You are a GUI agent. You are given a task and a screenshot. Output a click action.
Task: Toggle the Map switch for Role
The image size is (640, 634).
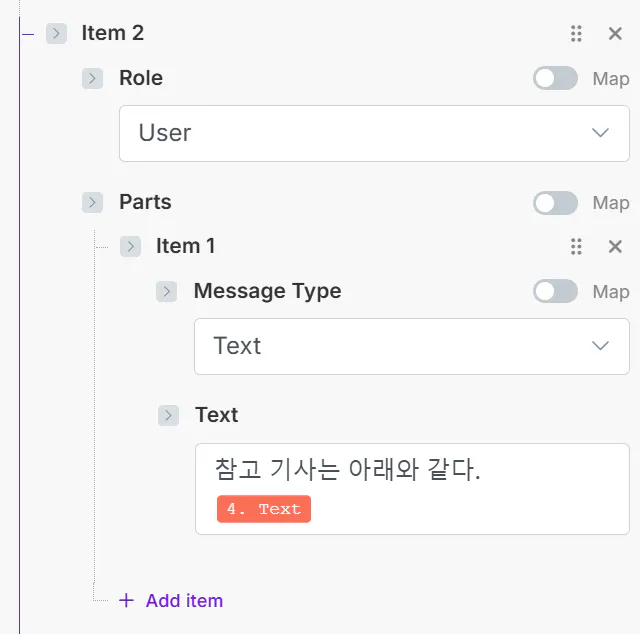click(x=555, y=79)
